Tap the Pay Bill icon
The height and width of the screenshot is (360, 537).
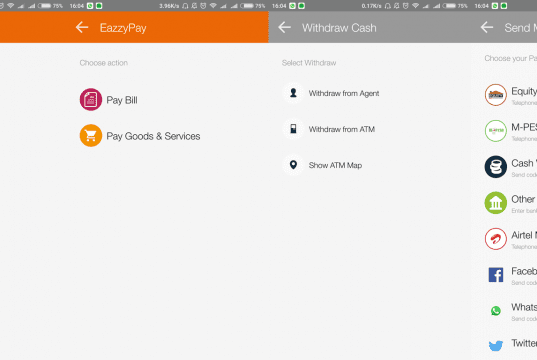(91, 100)
